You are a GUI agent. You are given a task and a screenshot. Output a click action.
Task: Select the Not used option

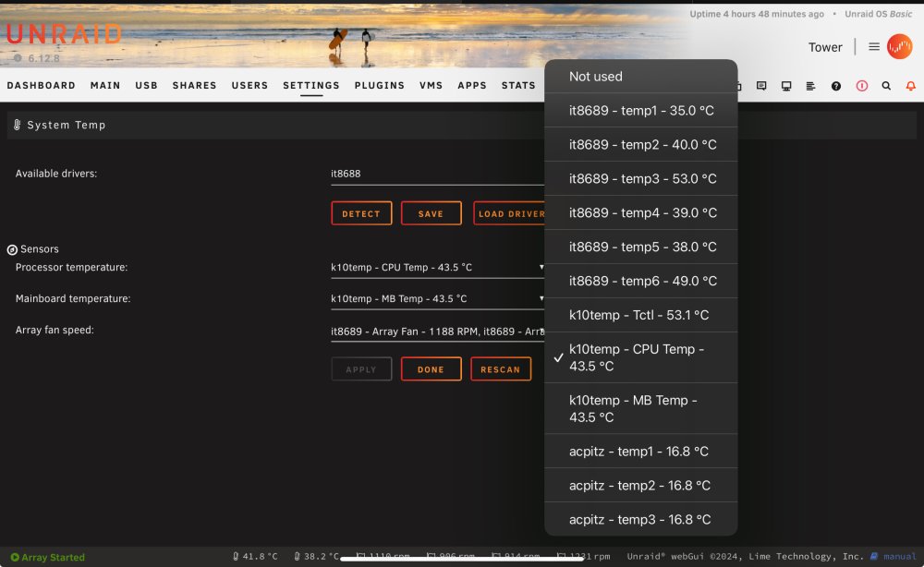[x=641, y=77]
